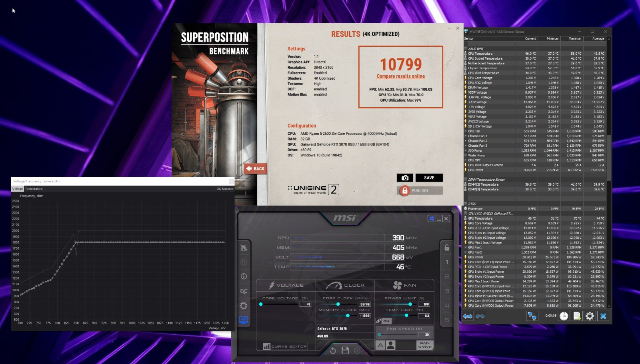640x364 pixels.
Task: Click the GPU Power row in HWiNFO
Action: click(535, 257)
